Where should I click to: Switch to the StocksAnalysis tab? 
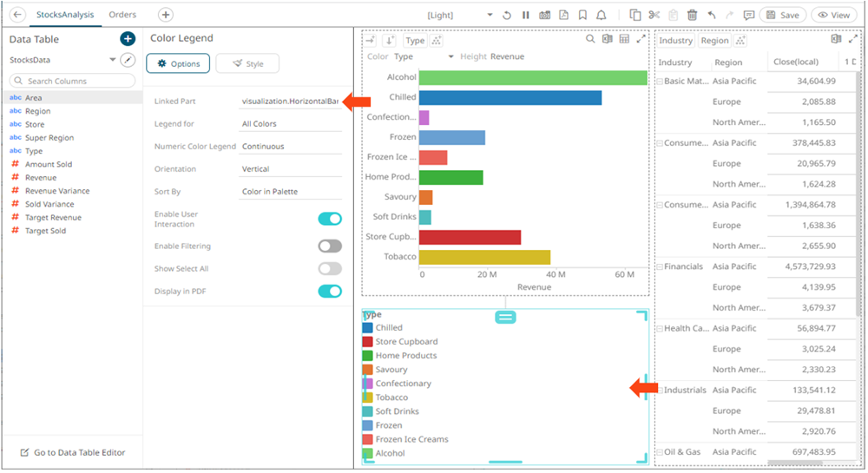tap(65, 15)
